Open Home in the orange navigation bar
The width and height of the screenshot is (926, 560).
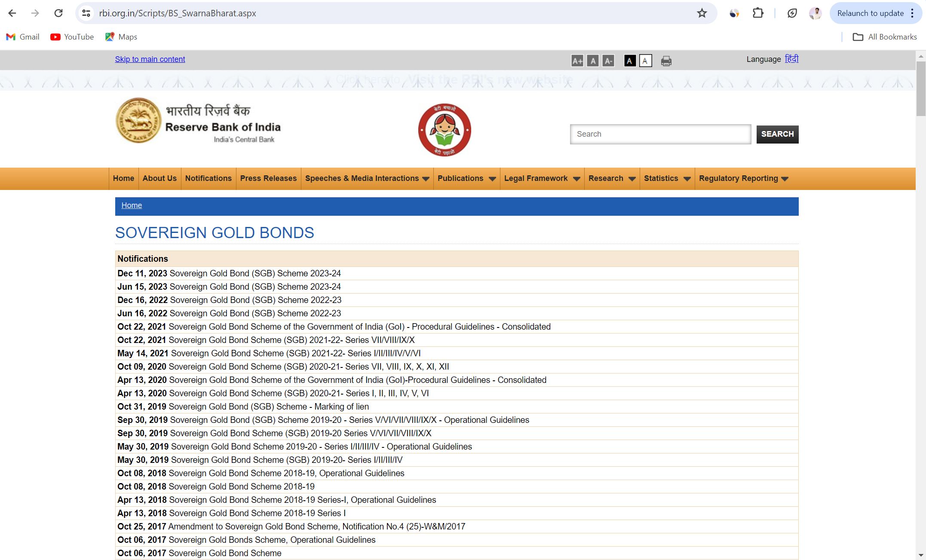[123, 178]
